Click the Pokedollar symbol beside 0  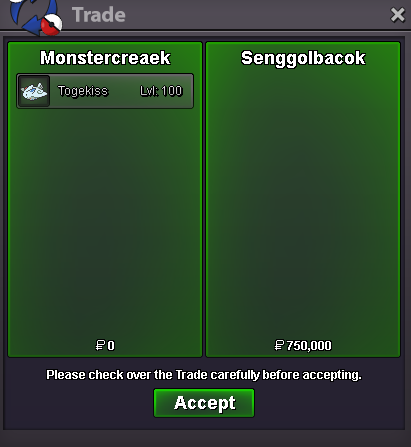click(100, 345)
